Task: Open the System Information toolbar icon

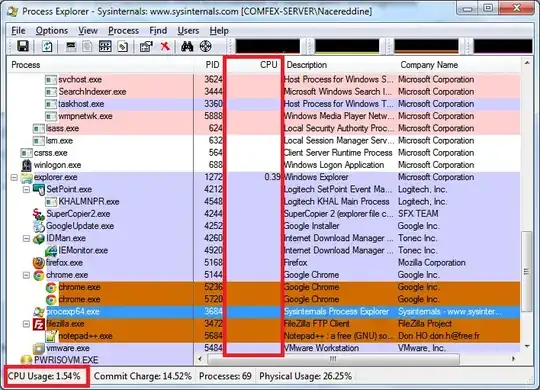Action: click(x=71, y=46)
